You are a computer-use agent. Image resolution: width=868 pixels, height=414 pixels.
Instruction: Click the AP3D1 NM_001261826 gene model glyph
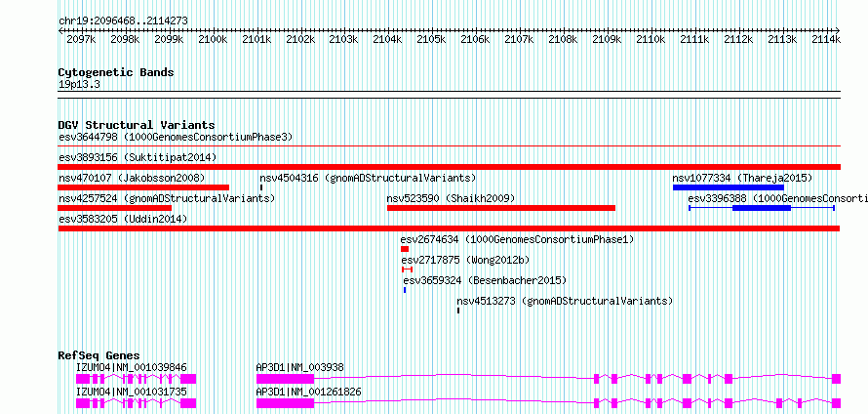tap(548, 403)
